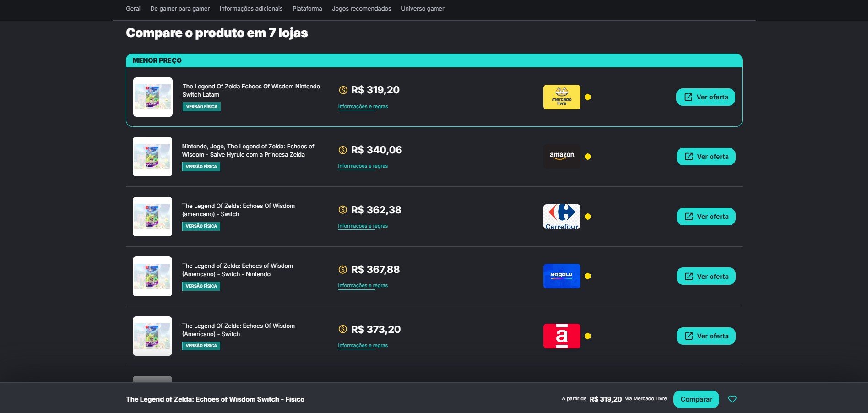Click title 'Echoes Of Wisdom Nintendo Switch Latam'

(x=251, y=90)
